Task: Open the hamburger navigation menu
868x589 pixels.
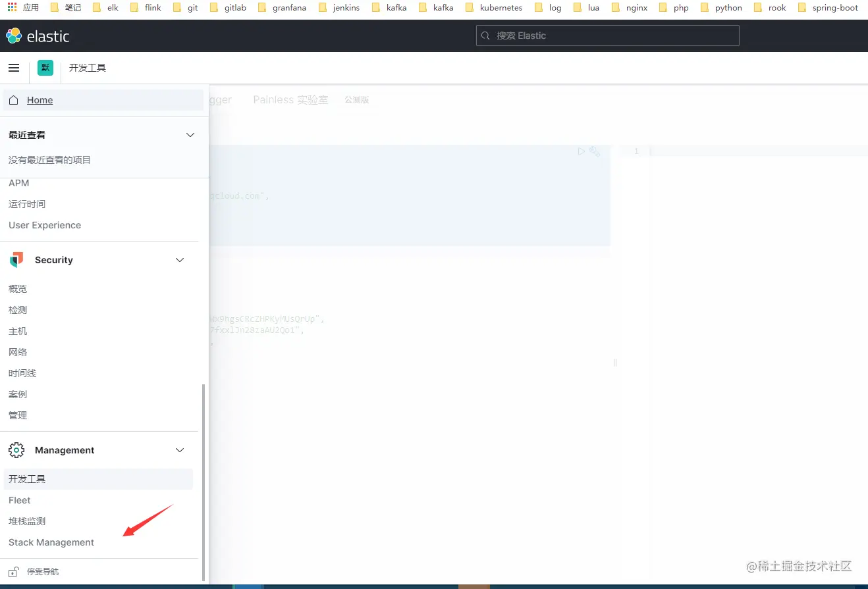Action: [x=14, y=68]
